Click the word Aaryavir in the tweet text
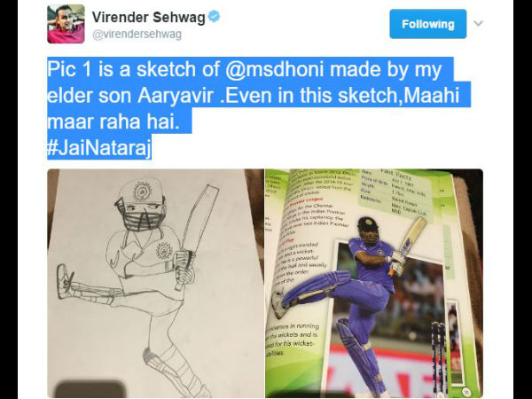532x399 pixels. (175, 96)
